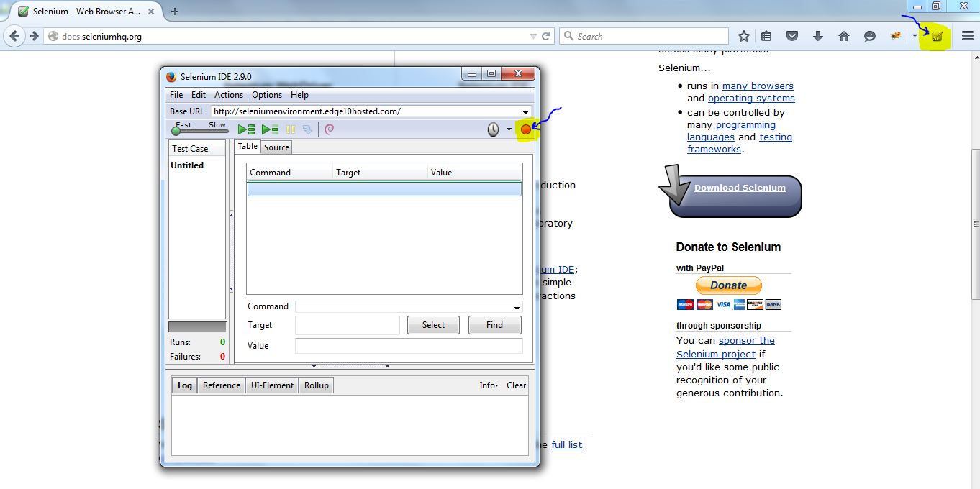Select the Rollup tab
Viewport: 980px width, 489px height.
(x=317, y=385)
